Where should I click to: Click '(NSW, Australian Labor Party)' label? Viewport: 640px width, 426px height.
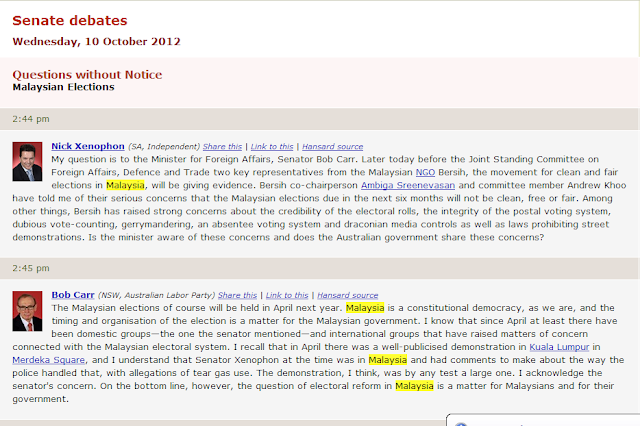tap(156, 295)
